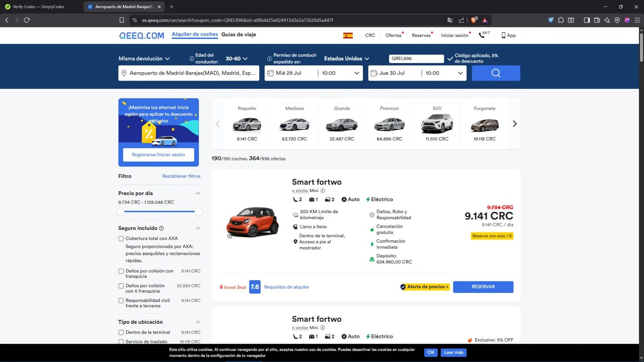Click the 24/7 phone support icon
Image resolution: width=644 pixels, height=362 pixels.
point(484,35)
